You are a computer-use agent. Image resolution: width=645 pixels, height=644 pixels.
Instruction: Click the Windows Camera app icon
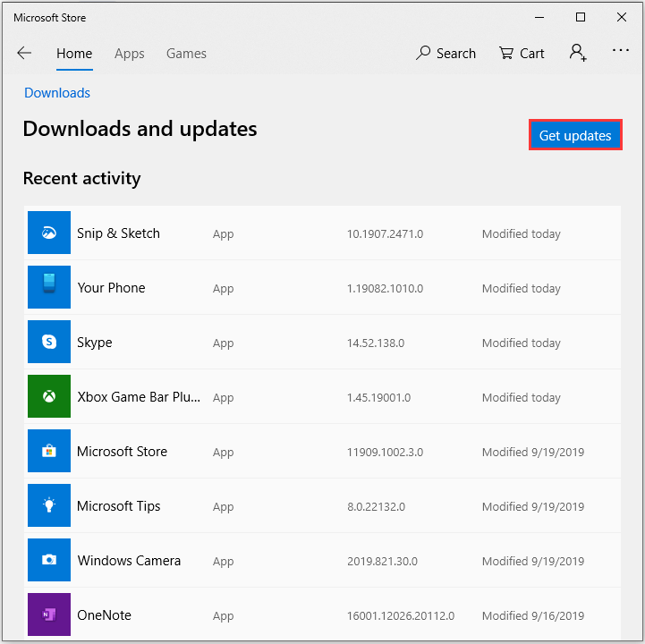pyautogui.click(x=49, y=560)
